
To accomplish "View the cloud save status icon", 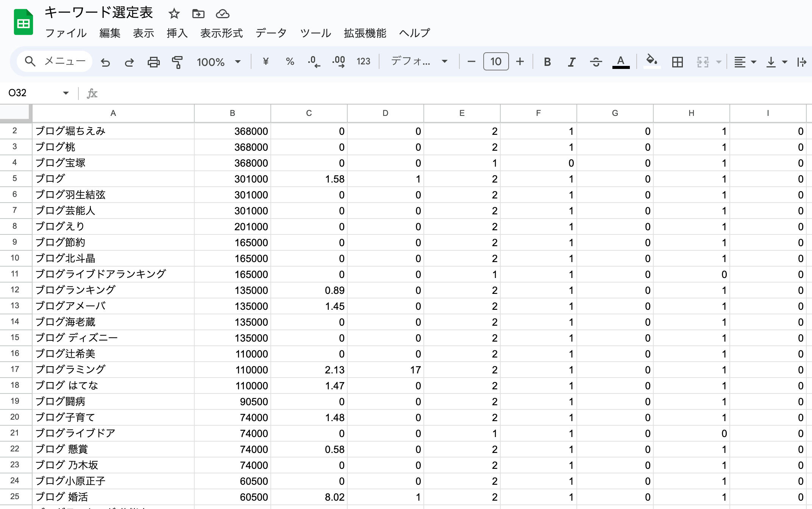I will tap(223, 14).
